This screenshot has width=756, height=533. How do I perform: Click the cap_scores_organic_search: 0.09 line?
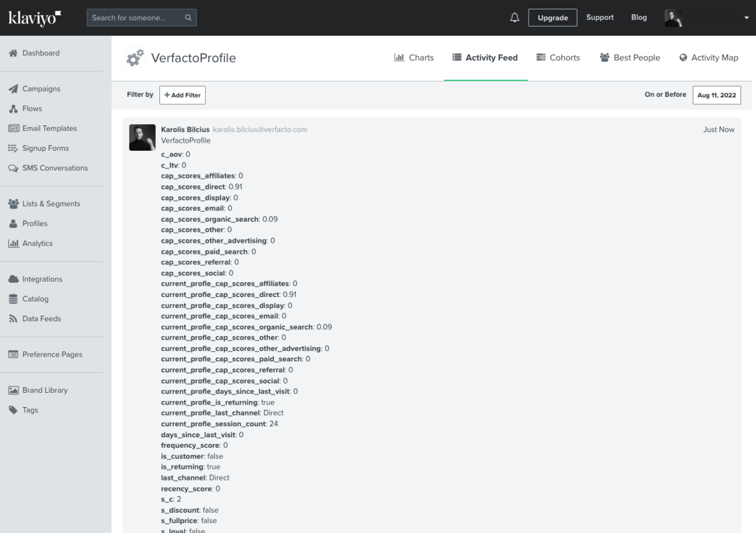219,219
